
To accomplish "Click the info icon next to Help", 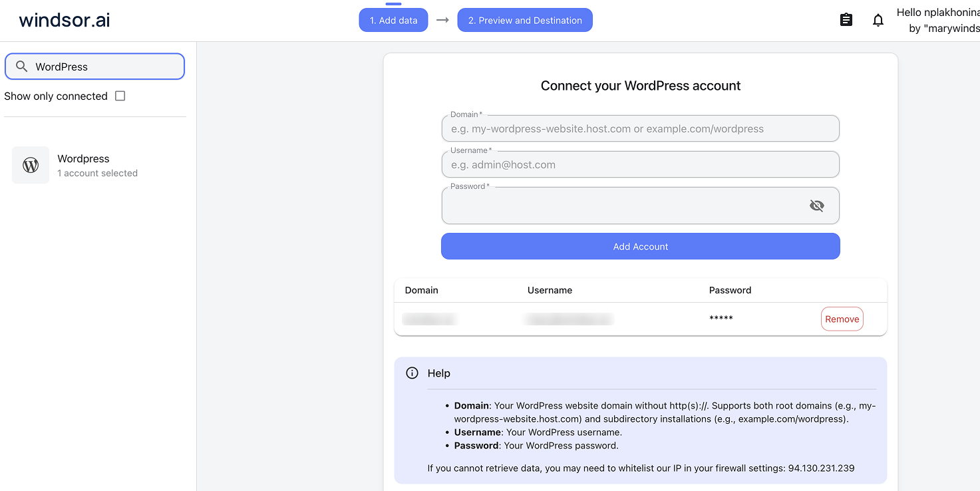I will (x=411, y=373).
